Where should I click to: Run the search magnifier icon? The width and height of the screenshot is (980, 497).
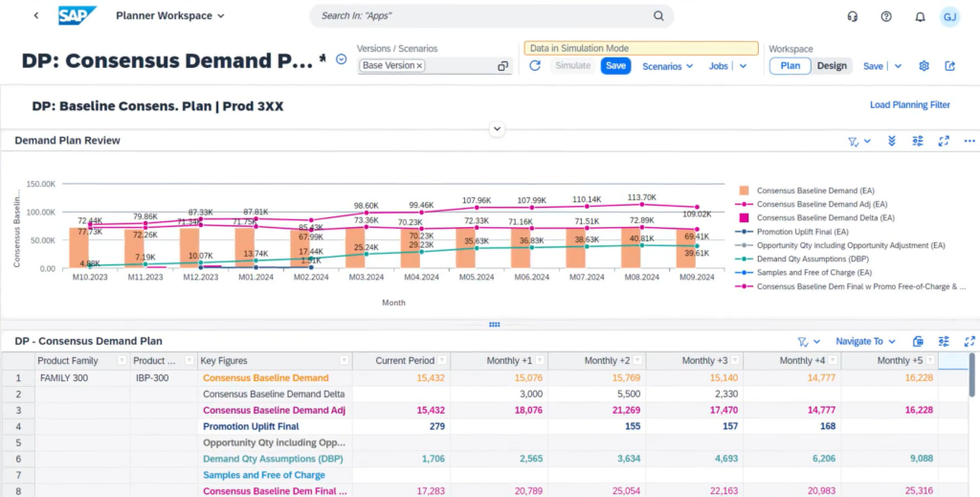(x=658, y=15)
